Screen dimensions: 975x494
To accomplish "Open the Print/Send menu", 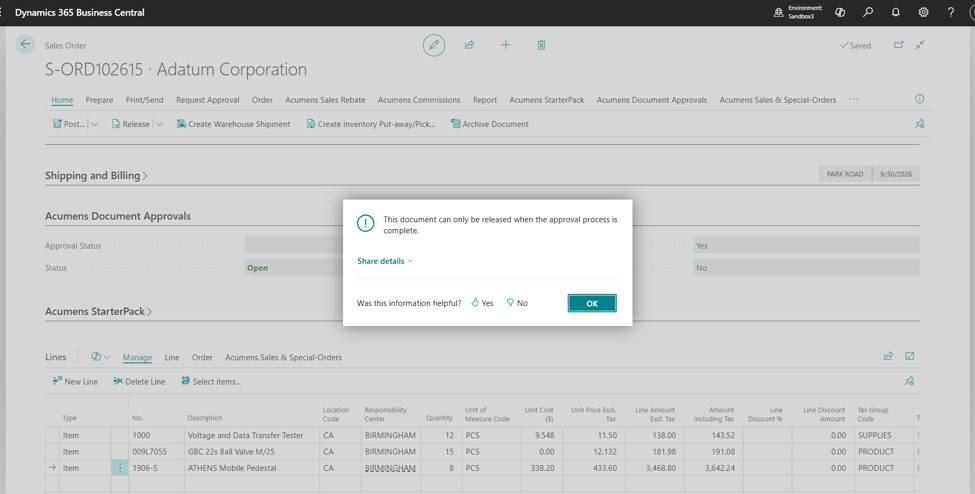I will tap(144, 100).
